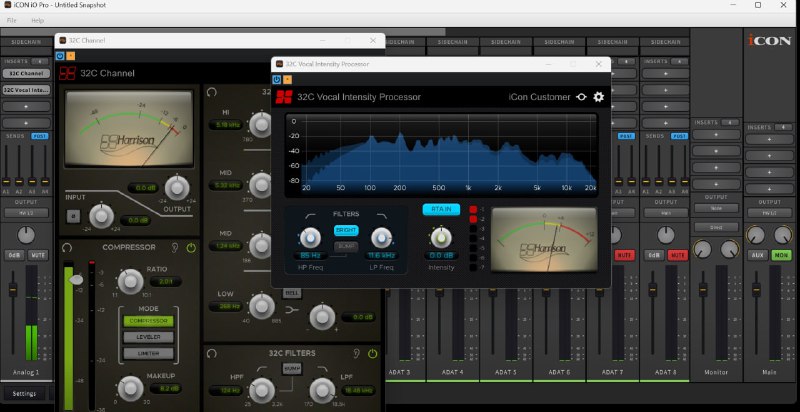800x412 pixels.
Task: Click the ear listen icon in Compressor section
Action: coord(175,247)
